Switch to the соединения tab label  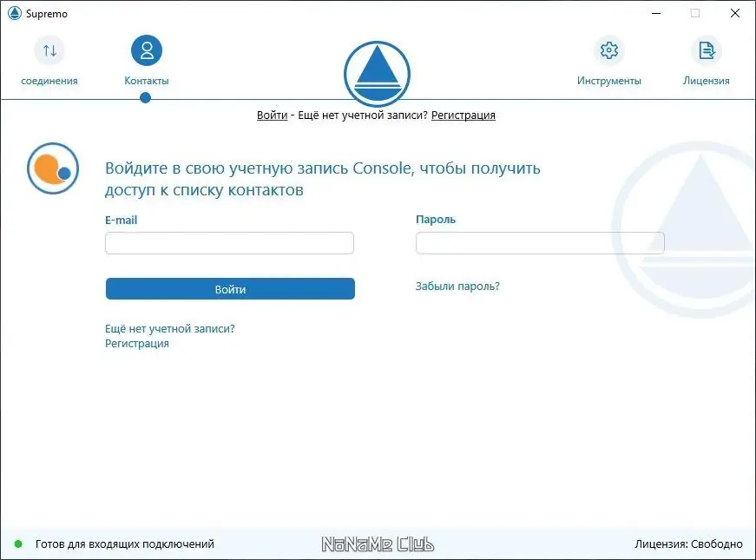point(49,81)
